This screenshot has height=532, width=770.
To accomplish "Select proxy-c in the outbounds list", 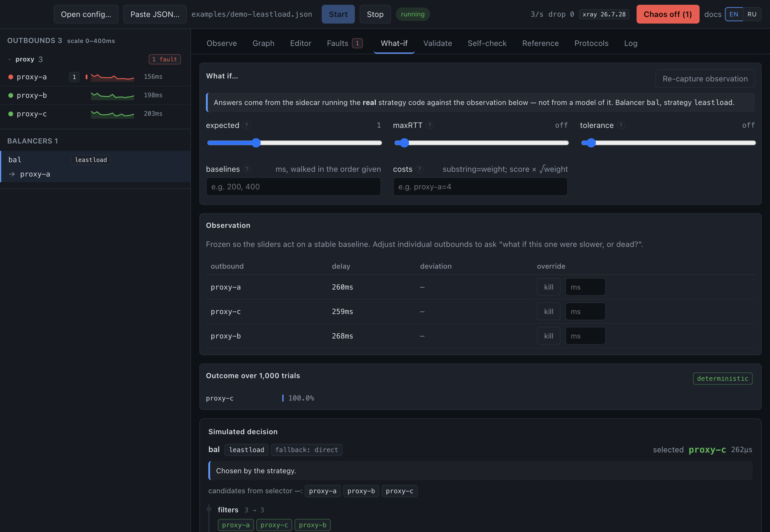I will [x=96, y=114].
